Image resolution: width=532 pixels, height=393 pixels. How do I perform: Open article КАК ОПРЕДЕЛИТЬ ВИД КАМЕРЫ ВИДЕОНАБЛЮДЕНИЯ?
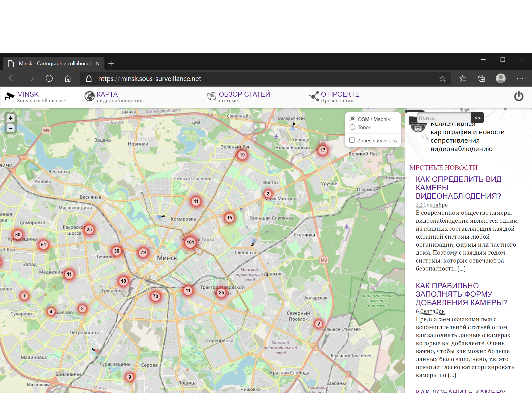[x=459, y=187]
